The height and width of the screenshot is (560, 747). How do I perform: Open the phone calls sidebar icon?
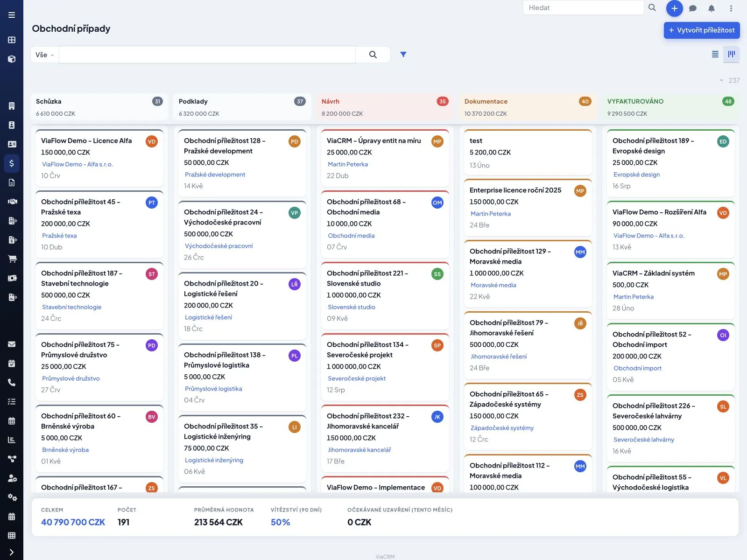coord(12,383)
